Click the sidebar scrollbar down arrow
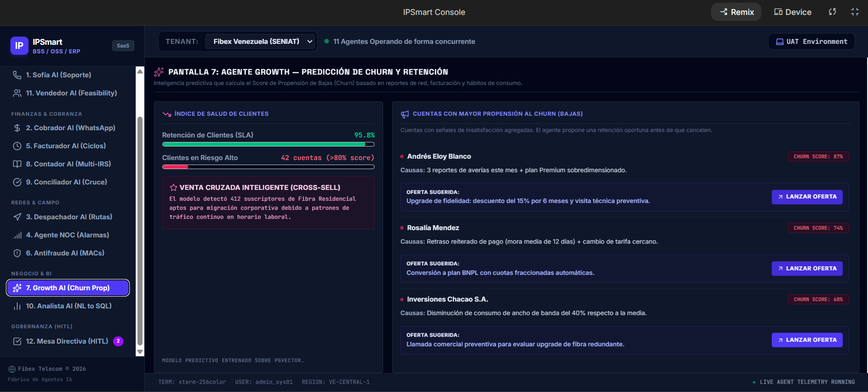This screenshot has width=868, height=392. tap(140, 352)
